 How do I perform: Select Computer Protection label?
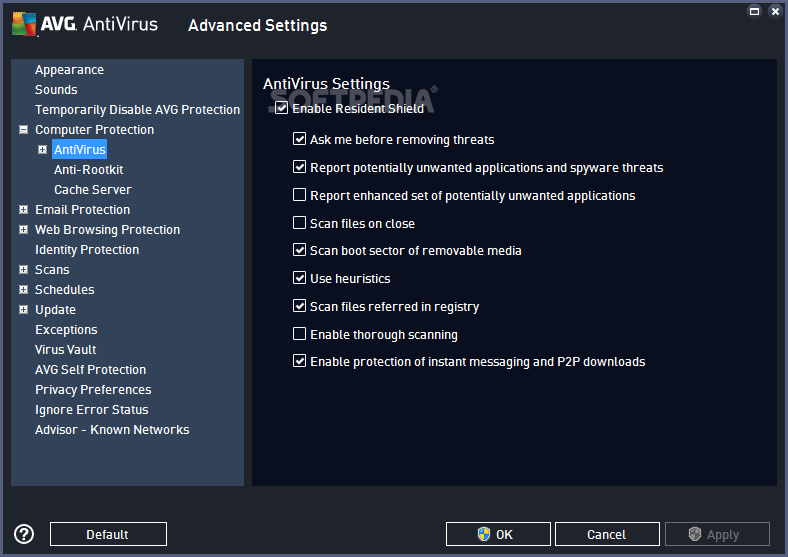point(94,130)
